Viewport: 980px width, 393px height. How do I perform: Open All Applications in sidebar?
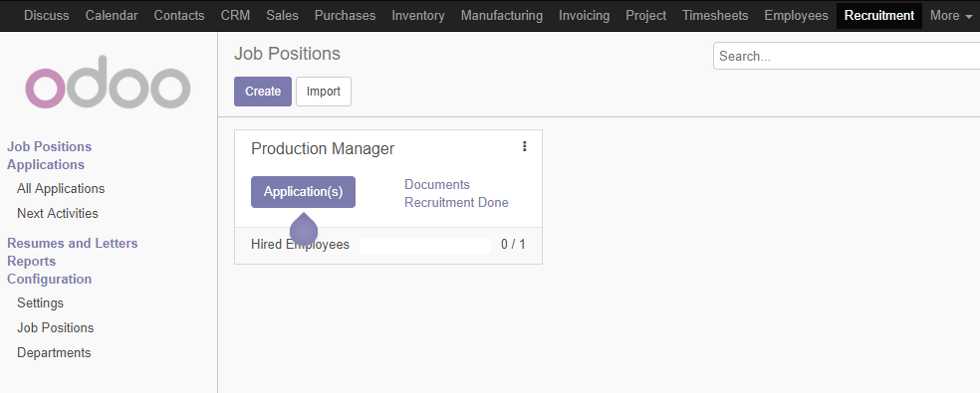pyautogui.click(x=61, y=189)
